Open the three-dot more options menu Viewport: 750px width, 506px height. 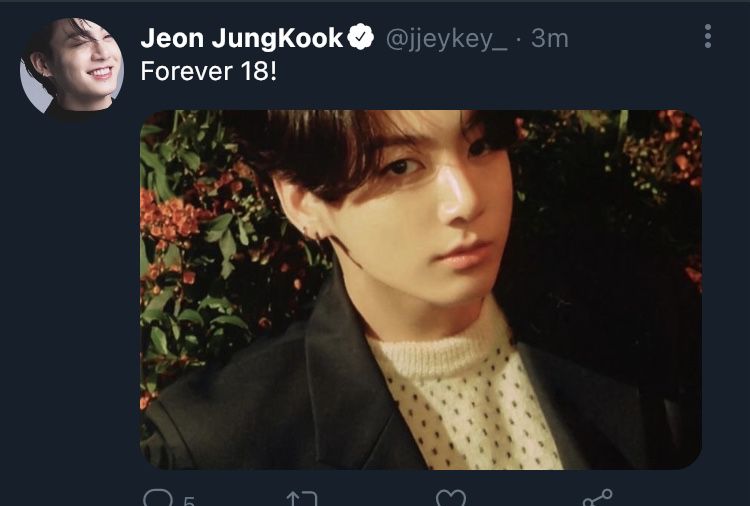(x=708, y=37)
